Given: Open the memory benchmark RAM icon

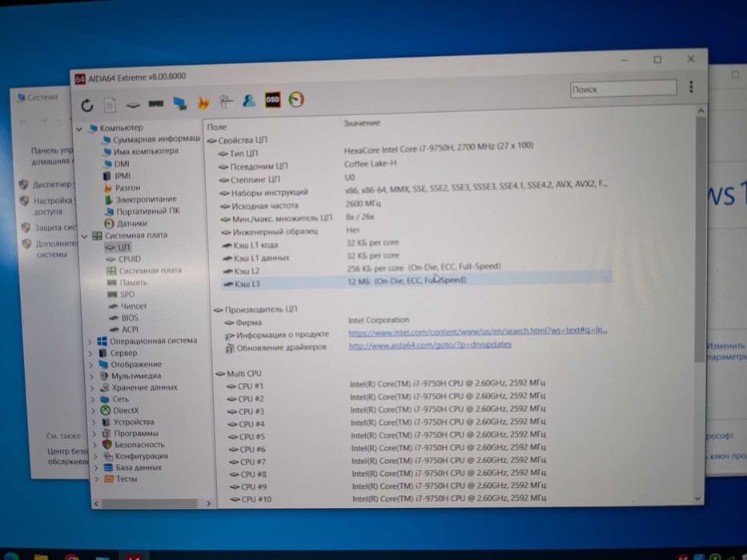Looking at the screenshot, I should [x=156, y=103].
